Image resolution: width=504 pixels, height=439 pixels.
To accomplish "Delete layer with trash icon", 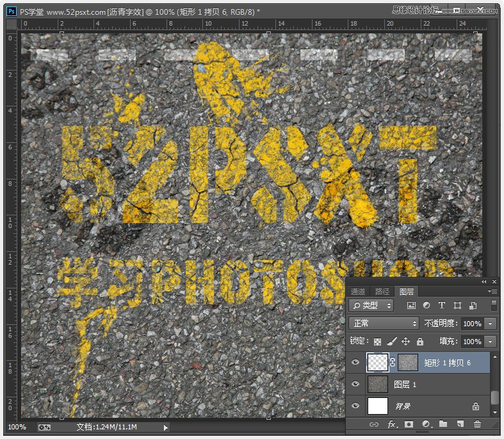I will point(477,424).
